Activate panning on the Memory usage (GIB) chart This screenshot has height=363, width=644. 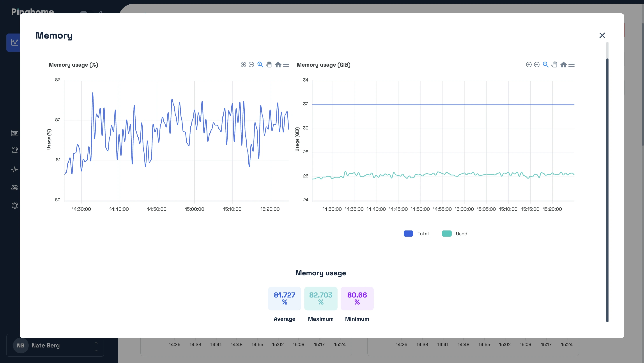[x=554, y=64]
